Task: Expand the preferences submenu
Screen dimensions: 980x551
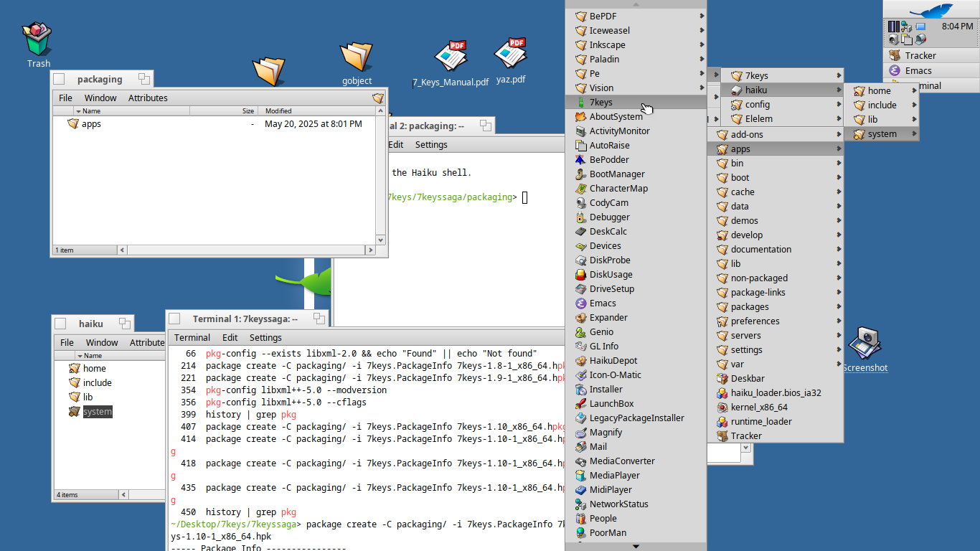Action: (776, 321)
